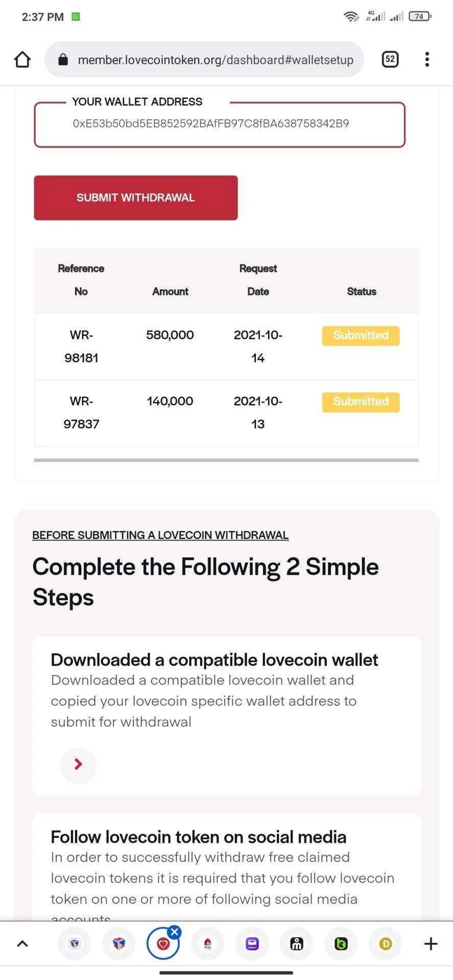This screenshot has height=980, width=453.
Task: Open red chevron under wallet download step
Action: 78,764
